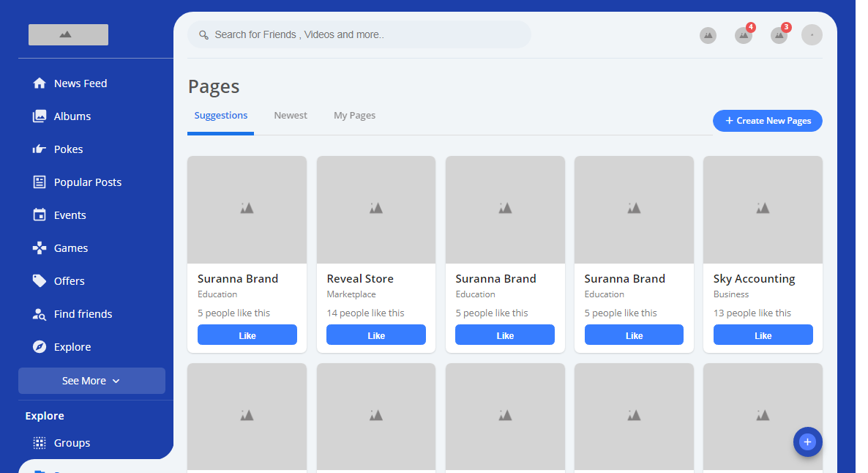The image size is (868, 473).
Task: Open the user profile avatar menu
Action: [812, 35]
